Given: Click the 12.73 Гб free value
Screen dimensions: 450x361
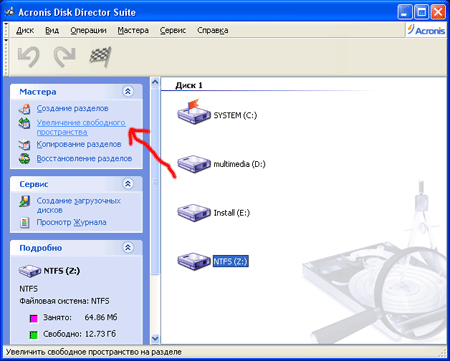Looking at the screenshot, I should tap(99, 334).
